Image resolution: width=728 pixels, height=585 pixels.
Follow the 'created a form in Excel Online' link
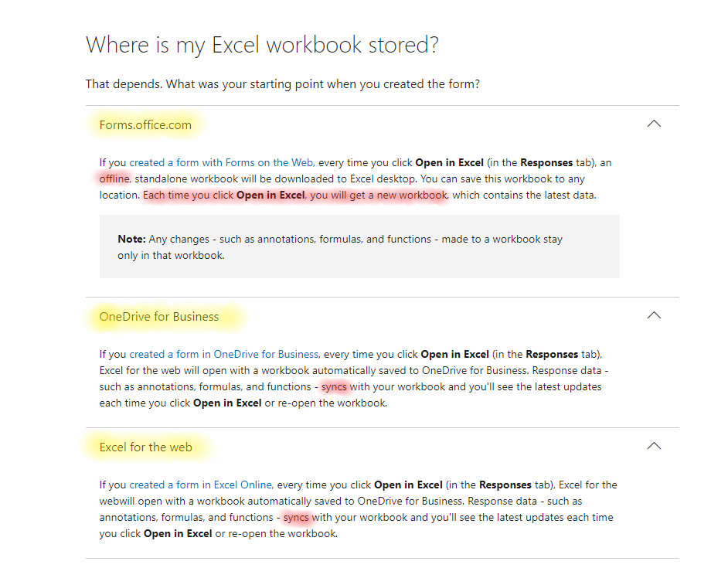tap(200, 485)
